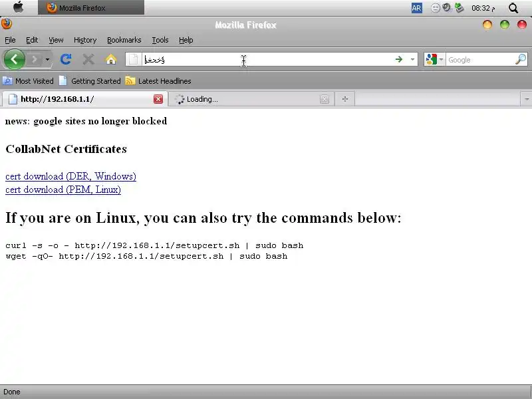Close the http://192.168.1.1/ tab with red X
Image resolution: width=532 pixels, height=399 pixels.
[158, 99]
